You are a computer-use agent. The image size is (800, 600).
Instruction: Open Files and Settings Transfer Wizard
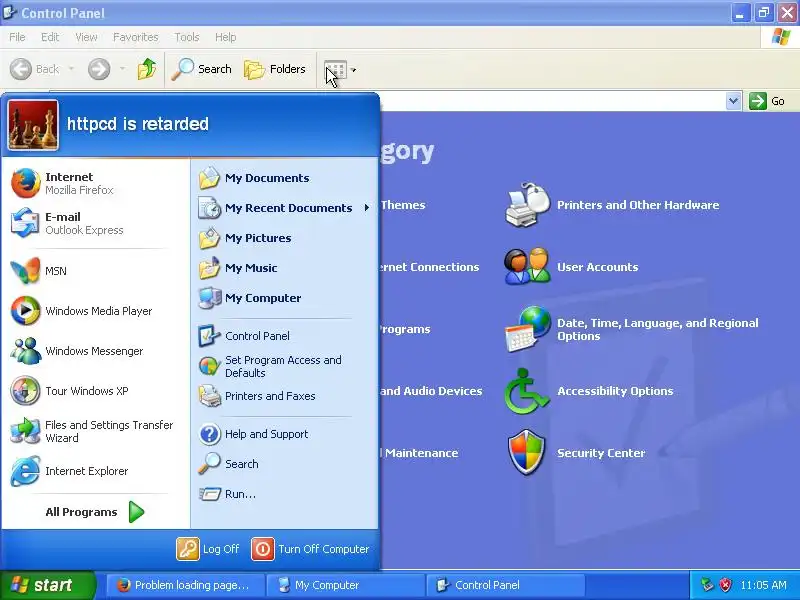pyautogui.click(x=96, y=431)
